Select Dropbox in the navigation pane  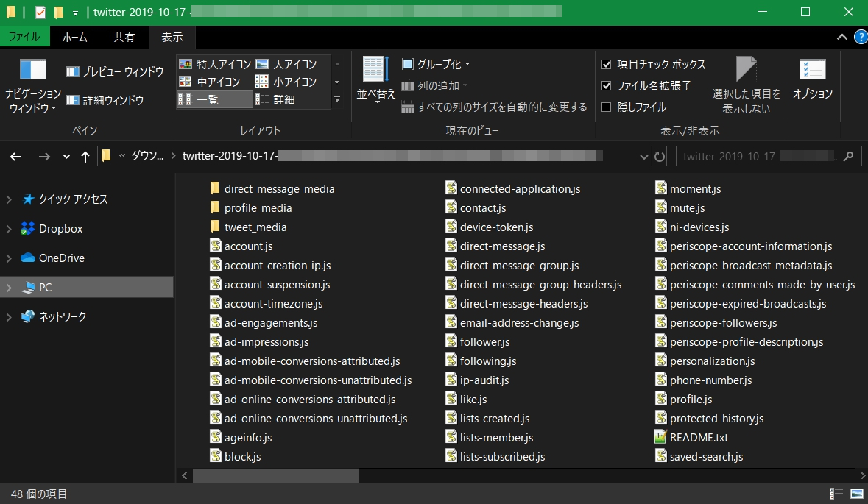60,229
